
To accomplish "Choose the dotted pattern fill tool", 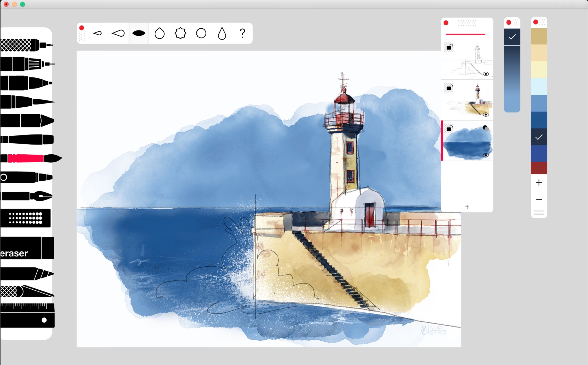I will tap(25, 218).
